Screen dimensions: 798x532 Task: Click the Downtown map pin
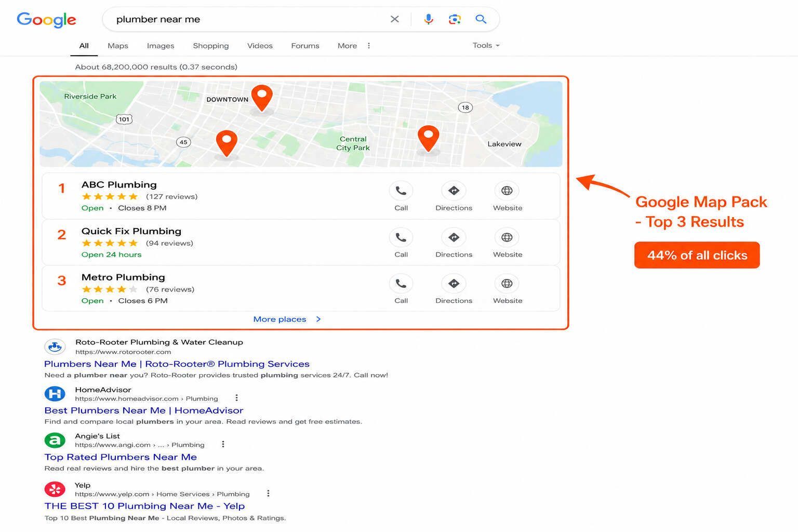coord(262,98)
